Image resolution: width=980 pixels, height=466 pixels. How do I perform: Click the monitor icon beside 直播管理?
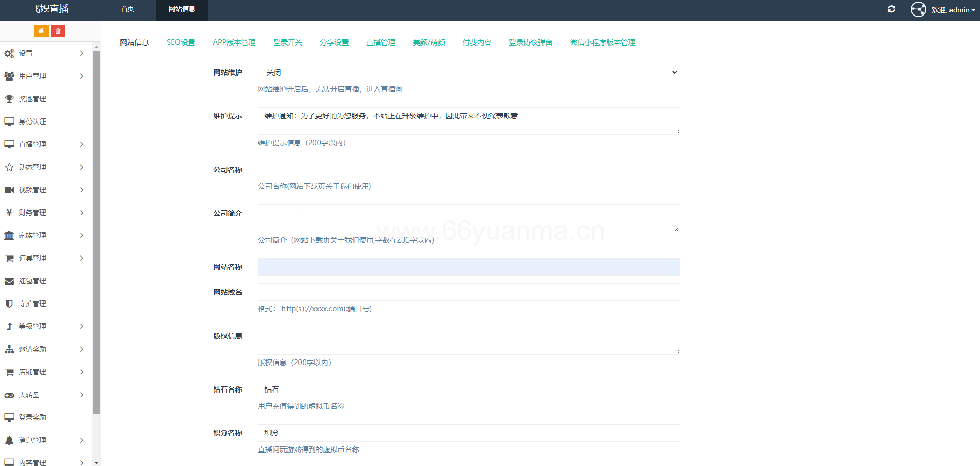pos(9,144)
